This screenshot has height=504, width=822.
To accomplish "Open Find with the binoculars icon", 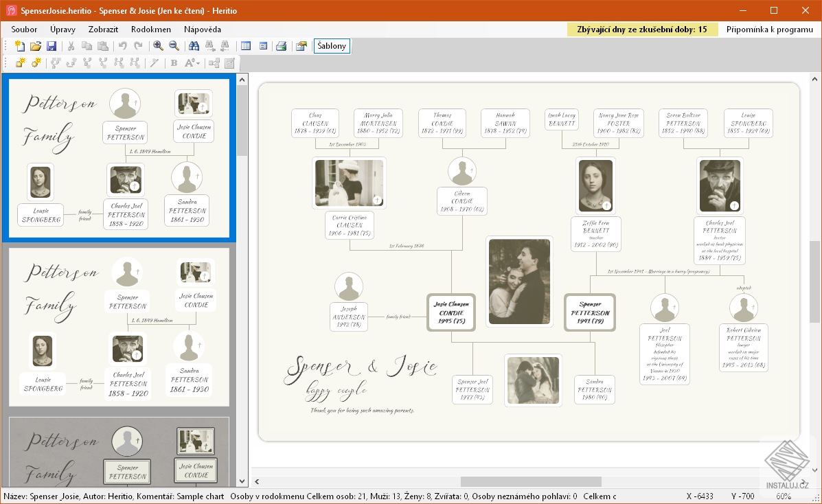I will pyautogui.click(x=194, y=46).
